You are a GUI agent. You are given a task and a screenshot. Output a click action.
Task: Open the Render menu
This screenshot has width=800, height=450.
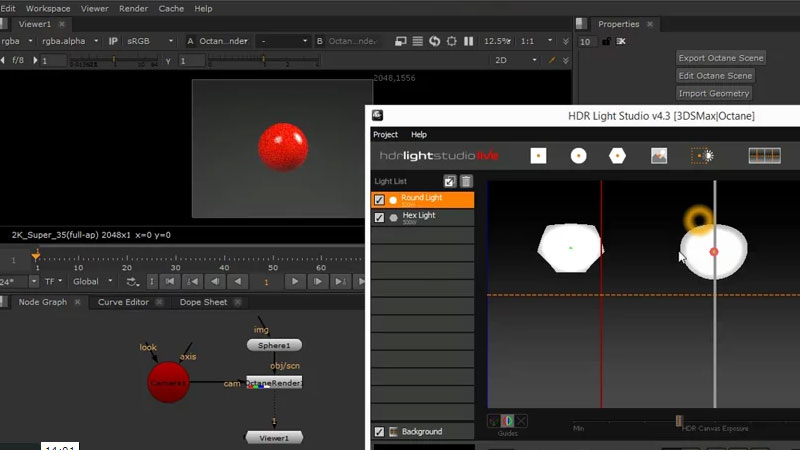pos(133,9)
